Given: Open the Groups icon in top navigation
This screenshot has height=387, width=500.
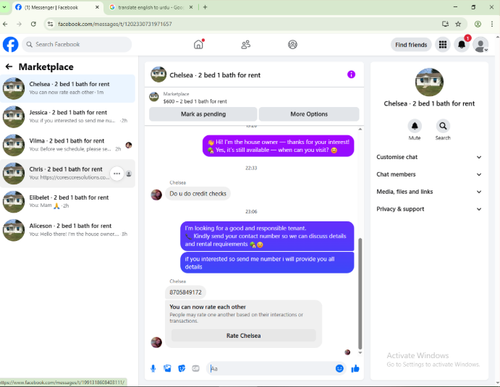Looking at the screenshot, I should click(293, 44).
